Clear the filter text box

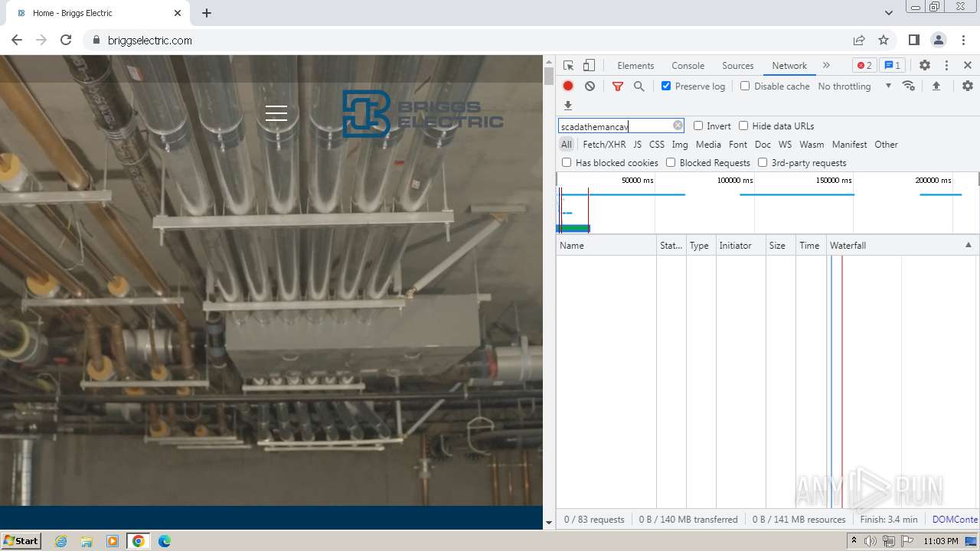point(678,126)
